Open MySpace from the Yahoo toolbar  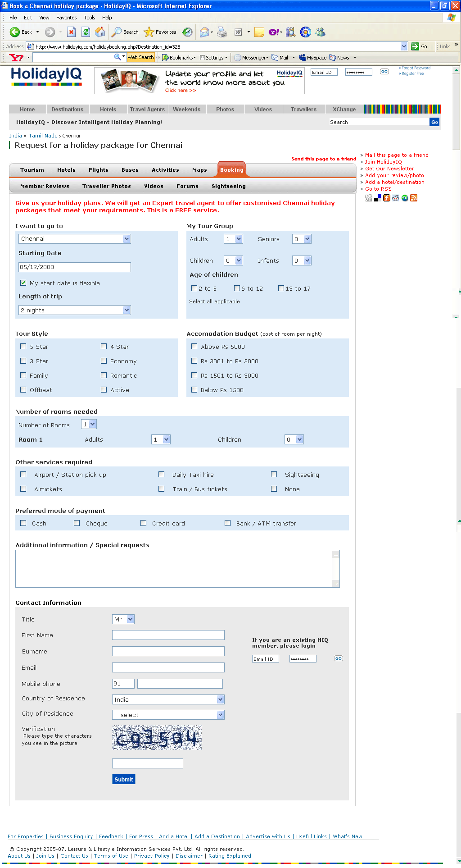click(x=313, y=58)
